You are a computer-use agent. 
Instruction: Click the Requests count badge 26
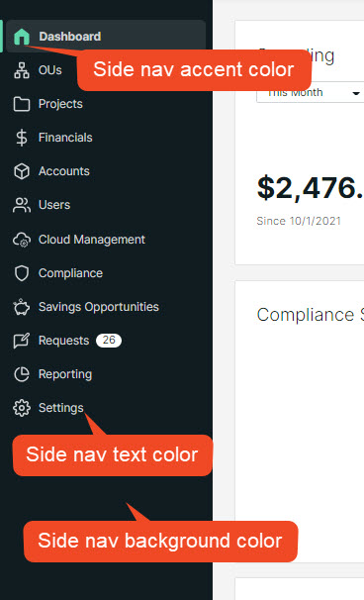click(x=109, y=341)
